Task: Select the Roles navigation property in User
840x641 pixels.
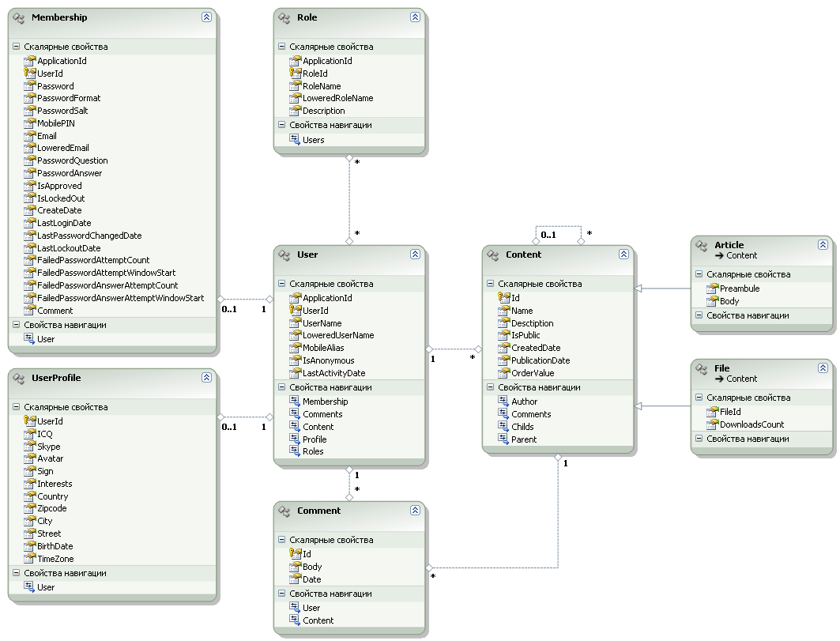Action: click(x=313, y=451)
